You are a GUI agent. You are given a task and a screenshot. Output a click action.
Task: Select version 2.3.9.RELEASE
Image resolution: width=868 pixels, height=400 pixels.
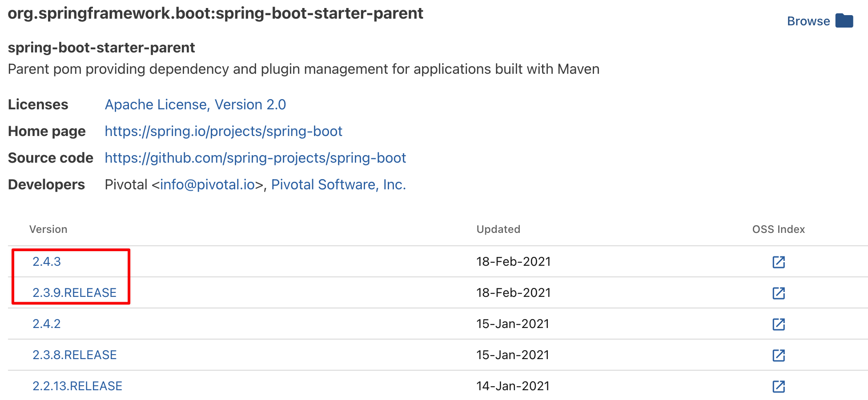point(75,292)
